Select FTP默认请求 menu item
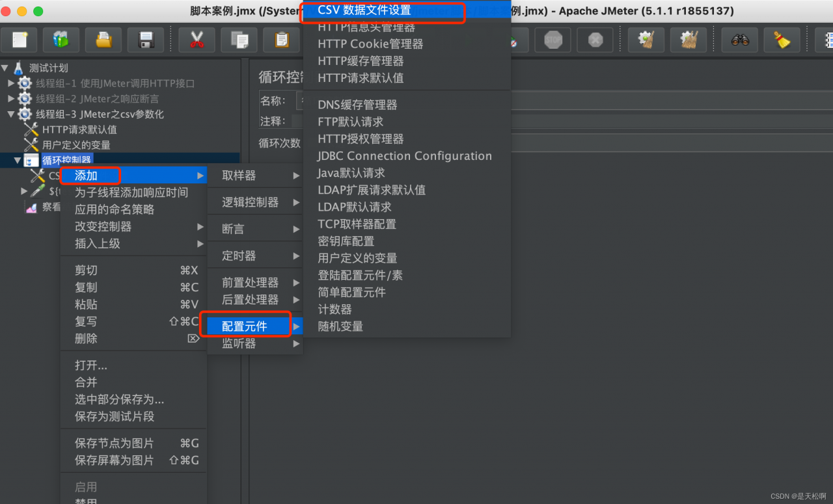833x504 pixels. [407, 122]
